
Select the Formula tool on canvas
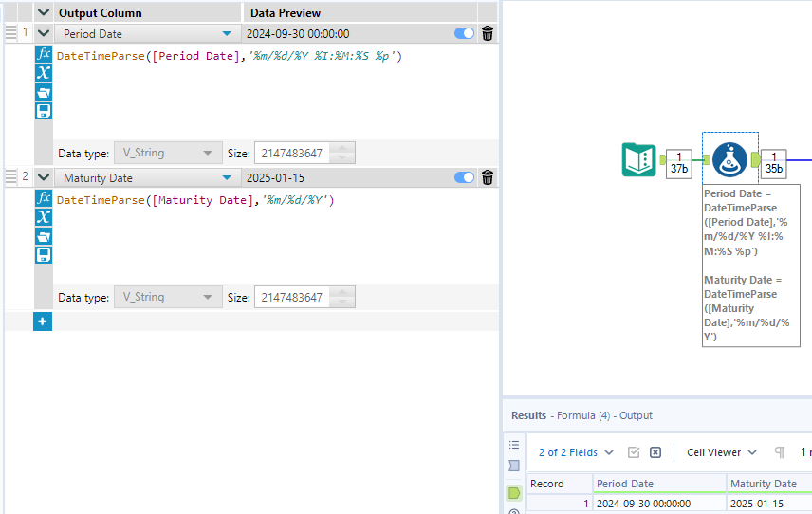[729, 160]
